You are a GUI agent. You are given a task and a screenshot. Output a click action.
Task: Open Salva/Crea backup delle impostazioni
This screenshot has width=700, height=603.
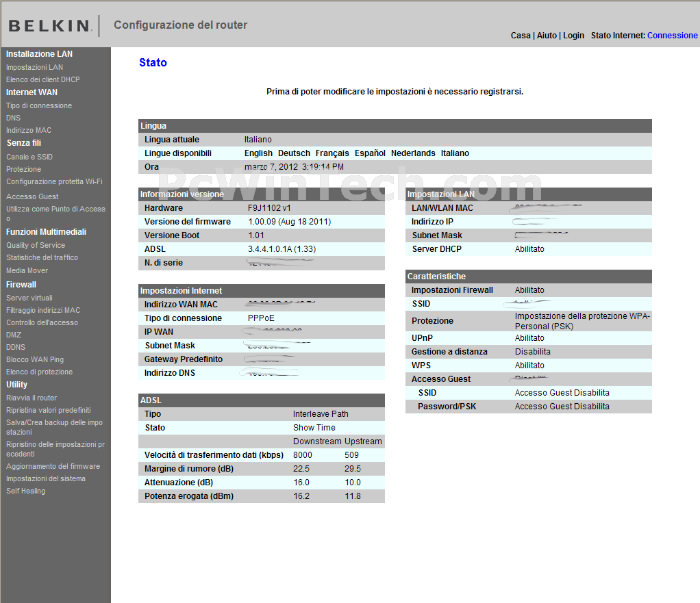pyautogui.click(x=55, y=427)
